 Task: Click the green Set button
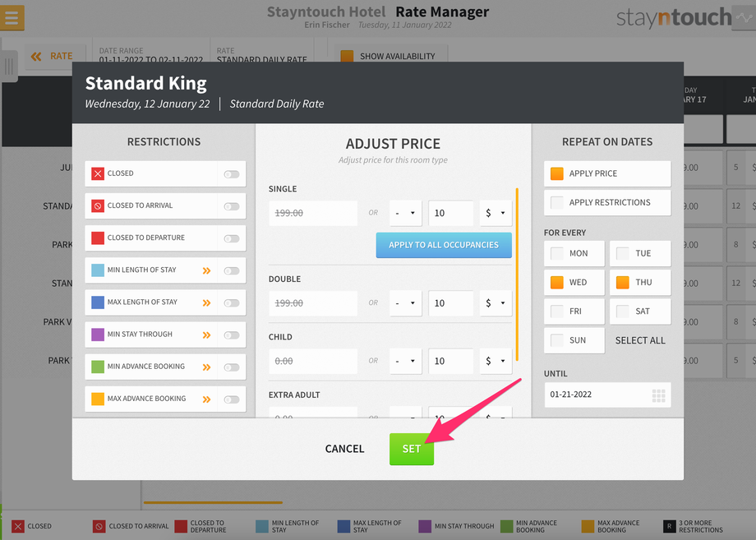coord(411,449)
